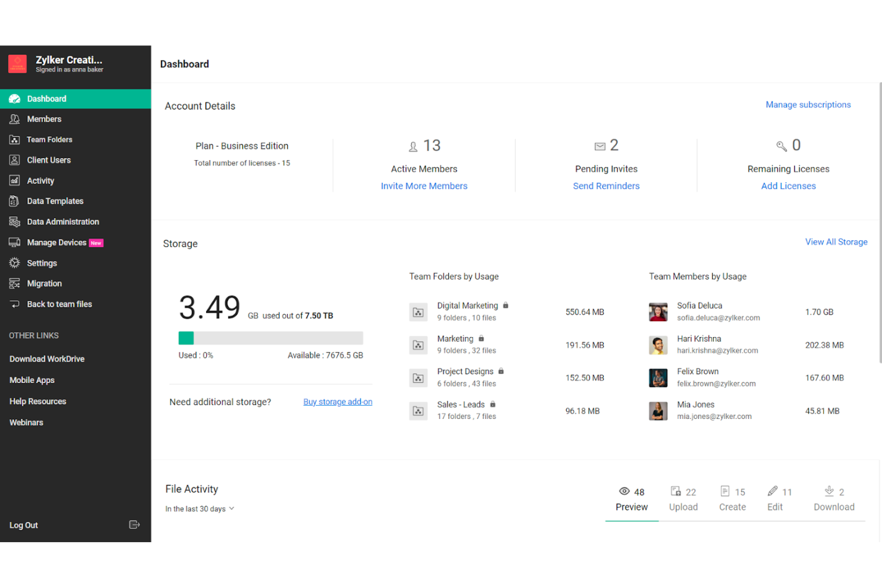The width and height of the screenshot is (882, 588).
Task: Click the Edit pencil icon
Action: [772, 491]
